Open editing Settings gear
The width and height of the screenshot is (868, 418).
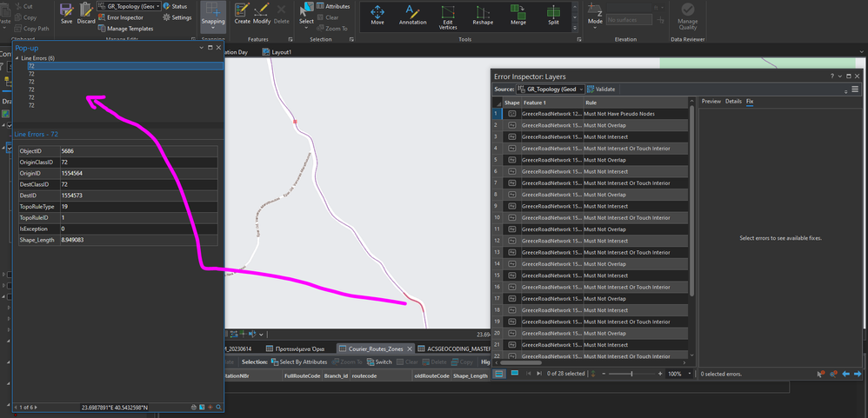(177, 17)
